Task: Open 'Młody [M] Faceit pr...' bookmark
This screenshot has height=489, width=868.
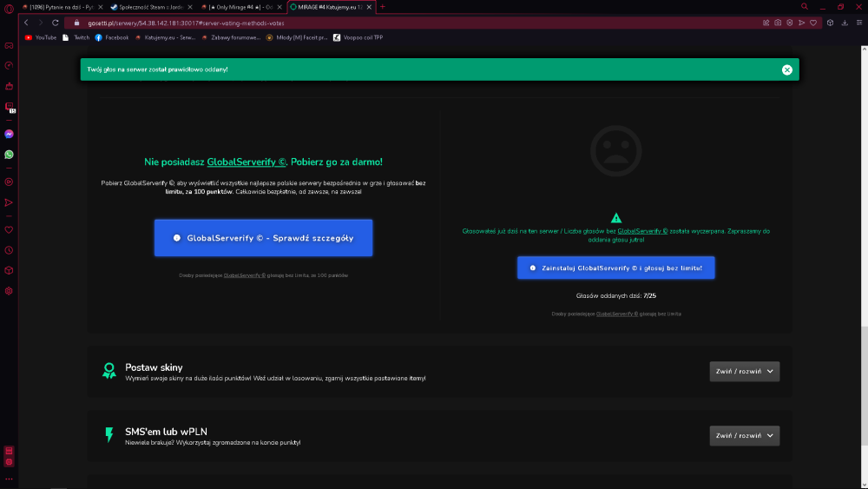Action: [x=297, y=37]
